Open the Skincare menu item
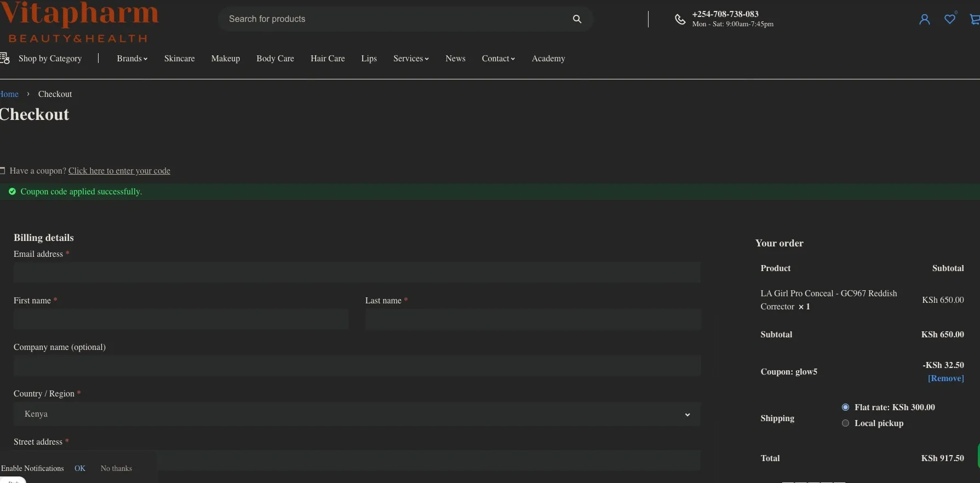Viewport: 980px width, 483px height. [x=180, y=59]
